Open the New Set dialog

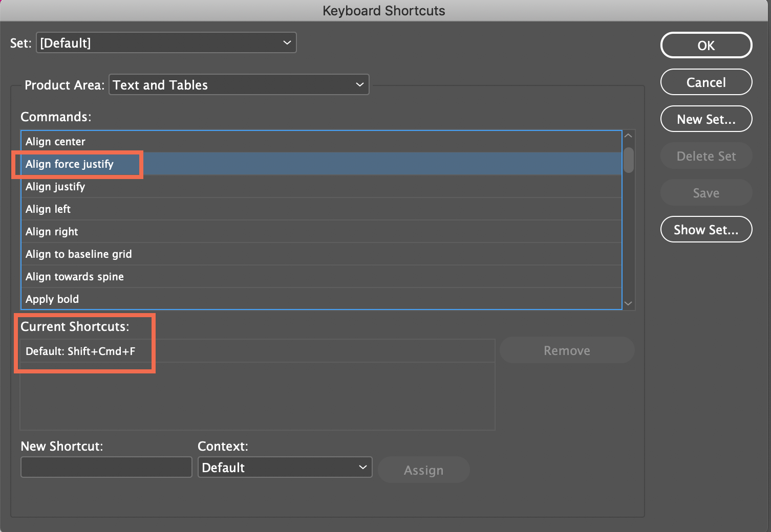pos(706,119)
